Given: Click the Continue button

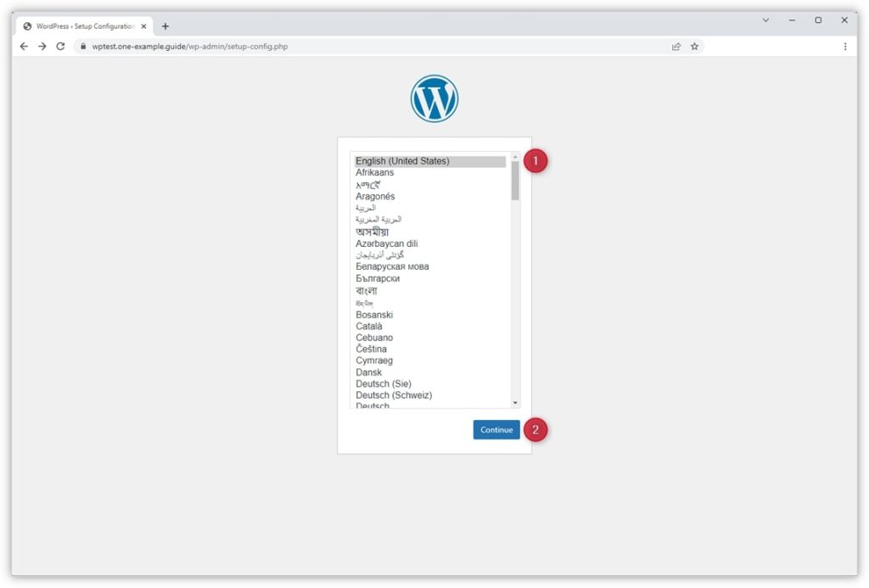Looking at the screenshot, I should tap(496, 429).
